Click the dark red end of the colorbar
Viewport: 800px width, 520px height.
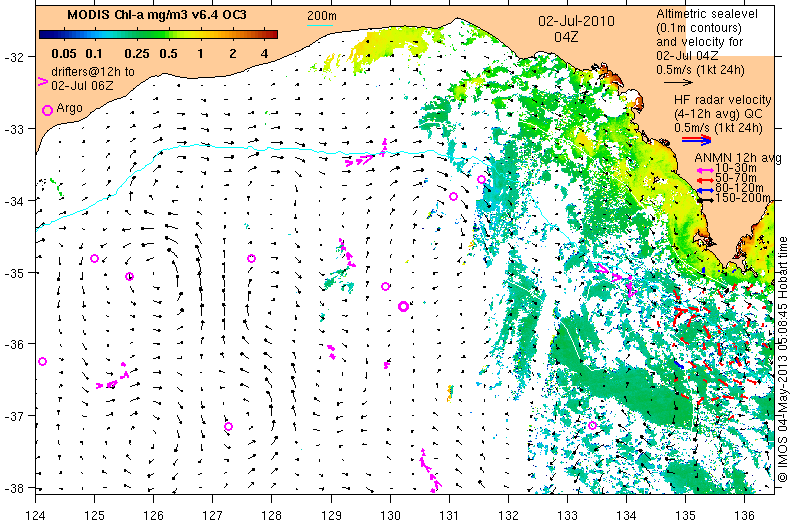coord(273,35)
